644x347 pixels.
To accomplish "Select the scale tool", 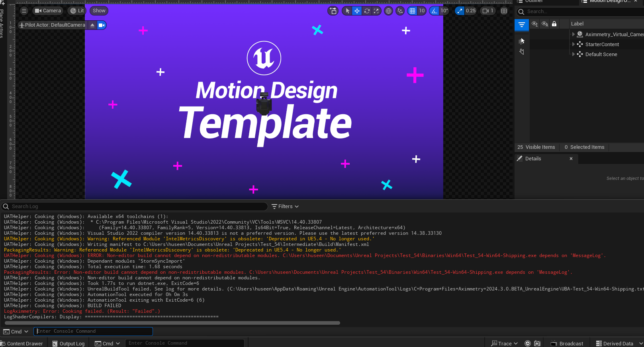I will pos(376,11).
